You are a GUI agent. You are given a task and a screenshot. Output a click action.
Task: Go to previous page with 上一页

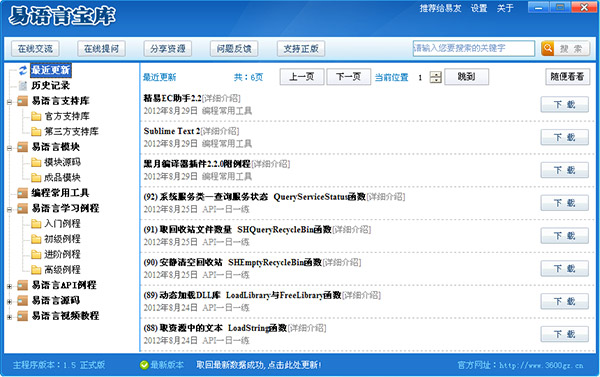coord(302,77)
